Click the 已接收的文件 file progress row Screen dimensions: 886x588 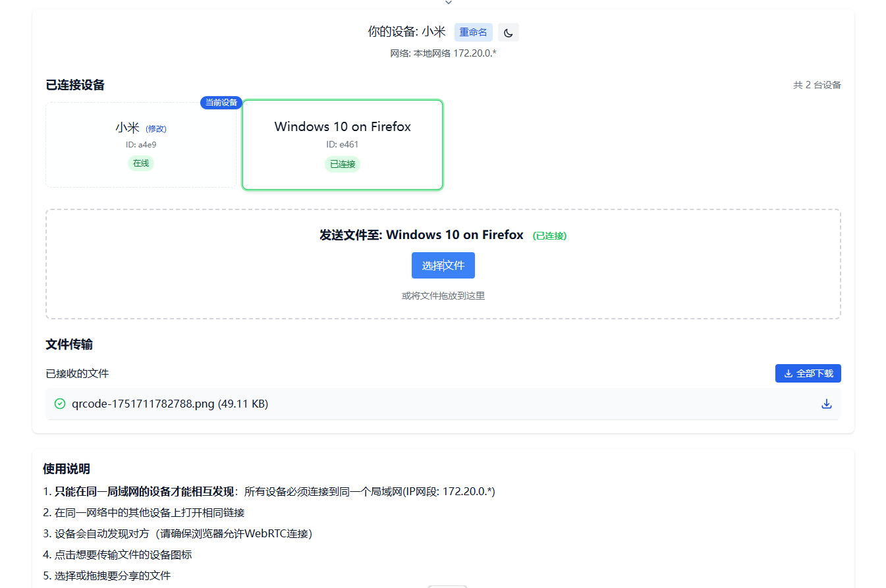click(x=443, y=403)
